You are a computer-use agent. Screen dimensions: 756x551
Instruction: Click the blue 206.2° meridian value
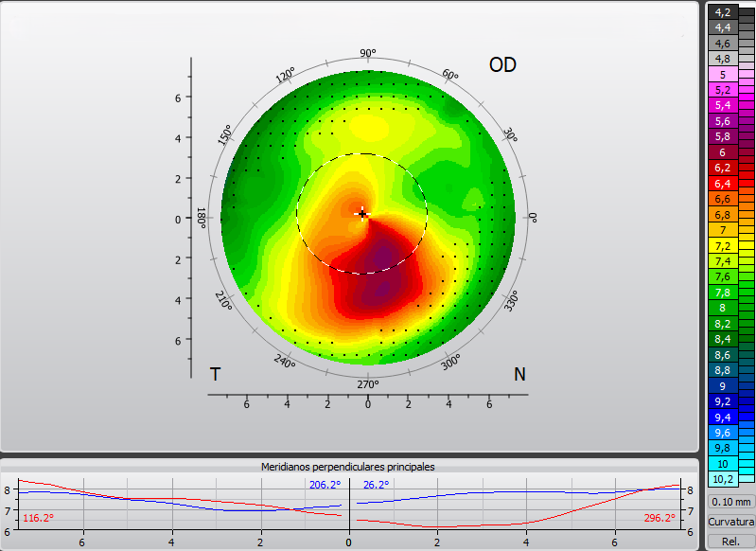(x=325, y=485)
